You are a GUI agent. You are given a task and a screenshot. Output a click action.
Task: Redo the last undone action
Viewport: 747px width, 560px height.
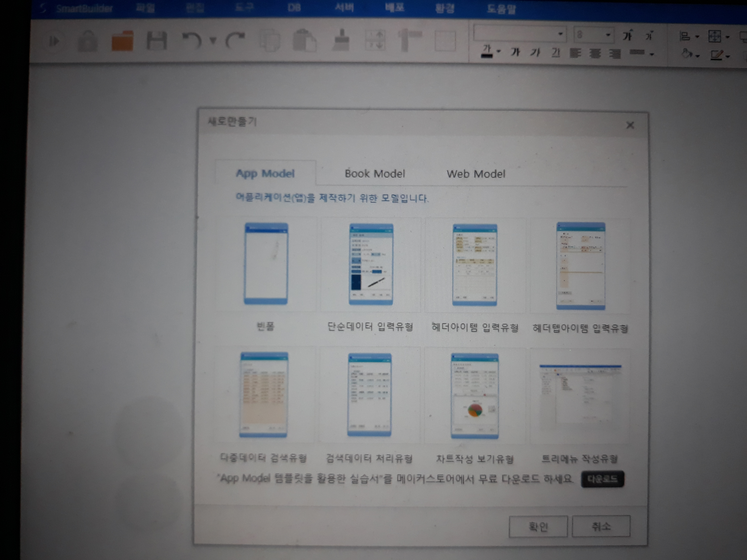pos(235,41)
